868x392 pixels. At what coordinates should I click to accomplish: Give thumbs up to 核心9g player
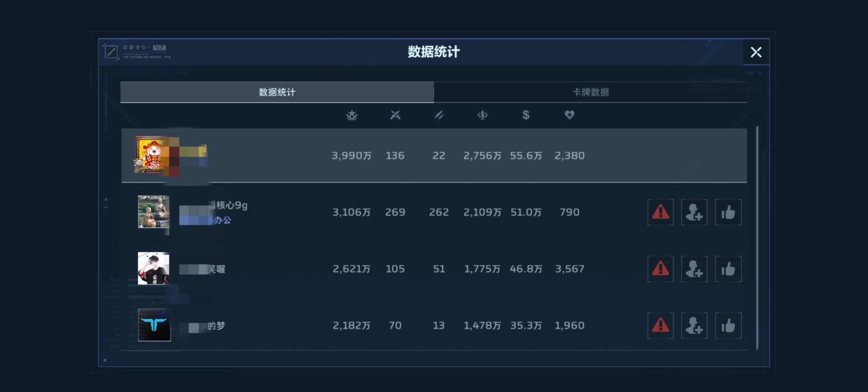coord(728,212)
